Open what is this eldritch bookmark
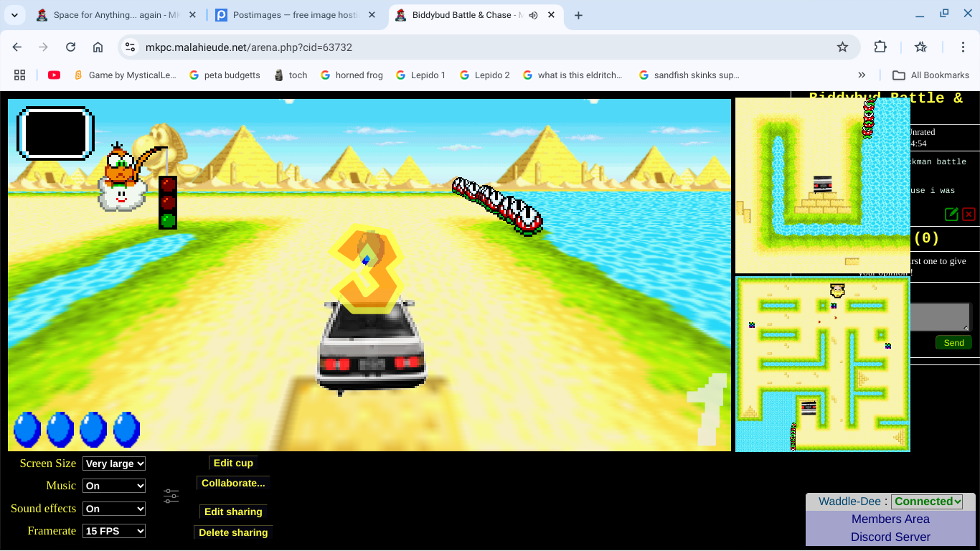 pos(573,75)
